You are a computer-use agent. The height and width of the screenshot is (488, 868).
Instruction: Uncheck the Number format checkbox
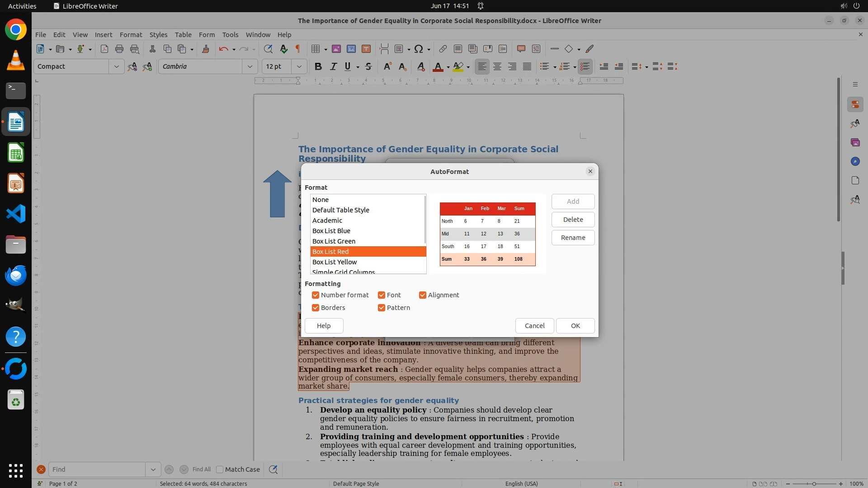[x=316, y=295]
